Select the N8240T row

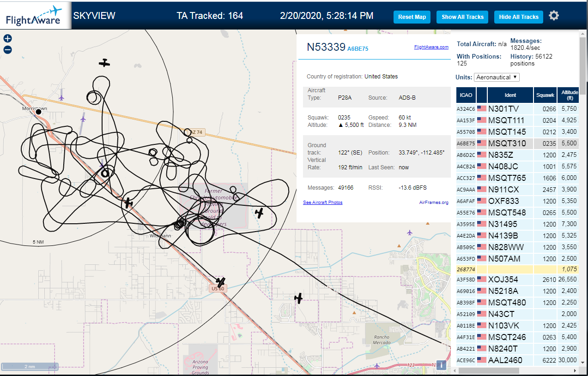click(x=517, y=349)
